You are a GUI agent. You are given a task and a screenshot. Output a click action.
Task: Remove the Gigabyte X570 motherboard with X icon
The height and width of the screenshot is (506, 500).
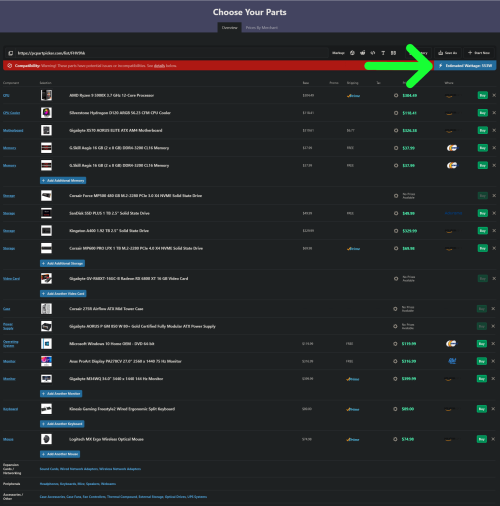tap(494, 130)
